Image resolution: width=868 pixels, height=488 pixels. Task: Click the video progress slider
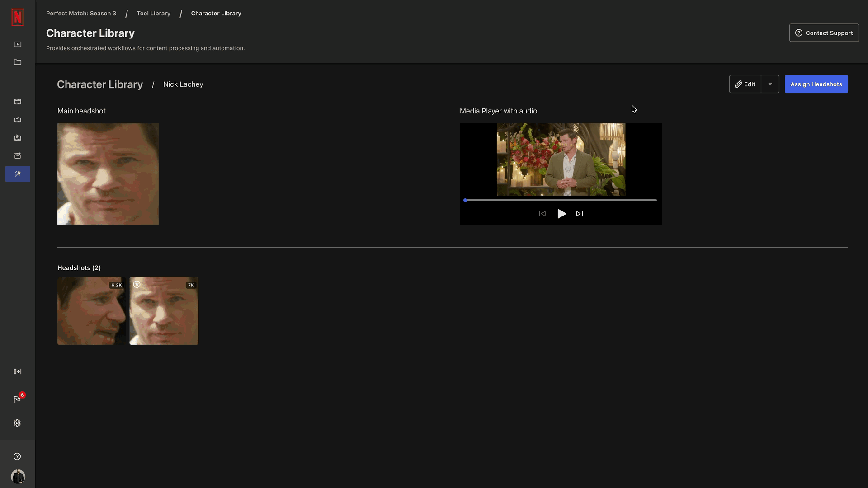coord(561,200)
